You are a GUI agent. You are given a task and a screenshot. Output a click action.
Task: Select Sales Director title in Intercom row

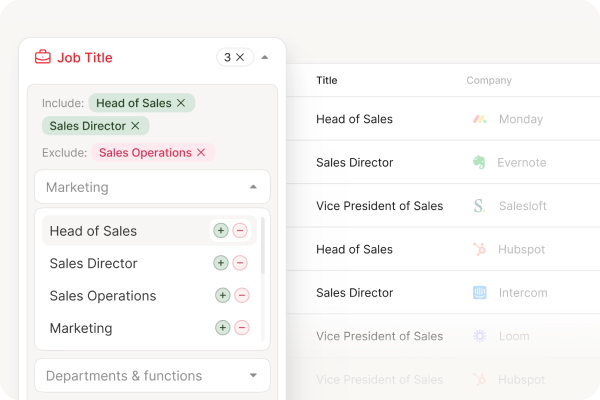coord(354,292)
